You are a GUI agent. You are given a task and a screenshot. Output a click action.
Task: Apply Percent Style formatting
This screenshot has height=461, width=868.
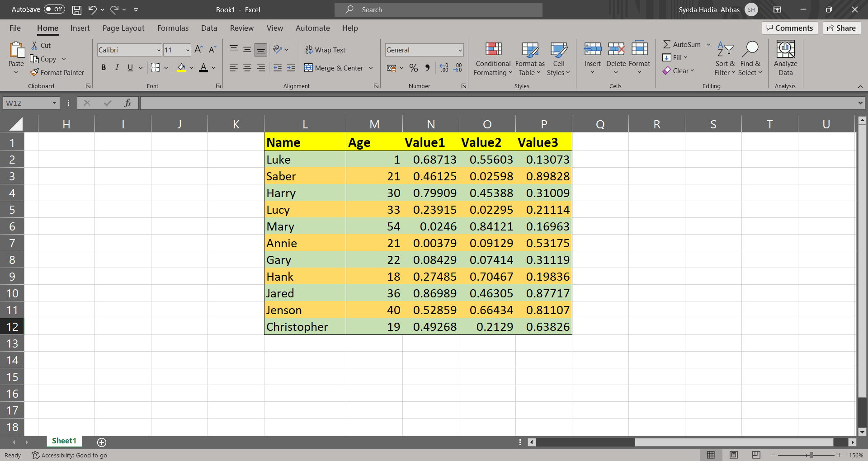tap(413, 68)
